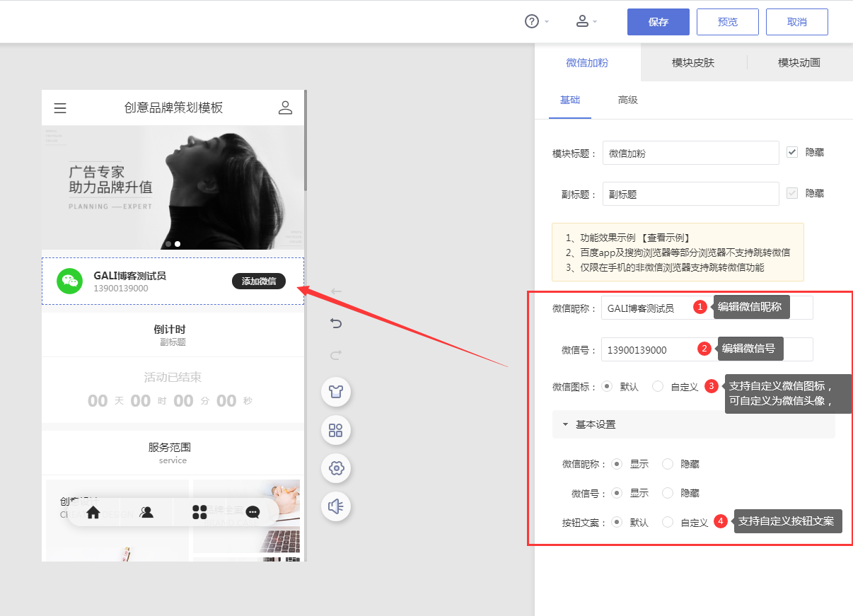Screen dimensions: 853x616
Task: Select 隐藏 for 微信昵称
Action: click(668, 464)
